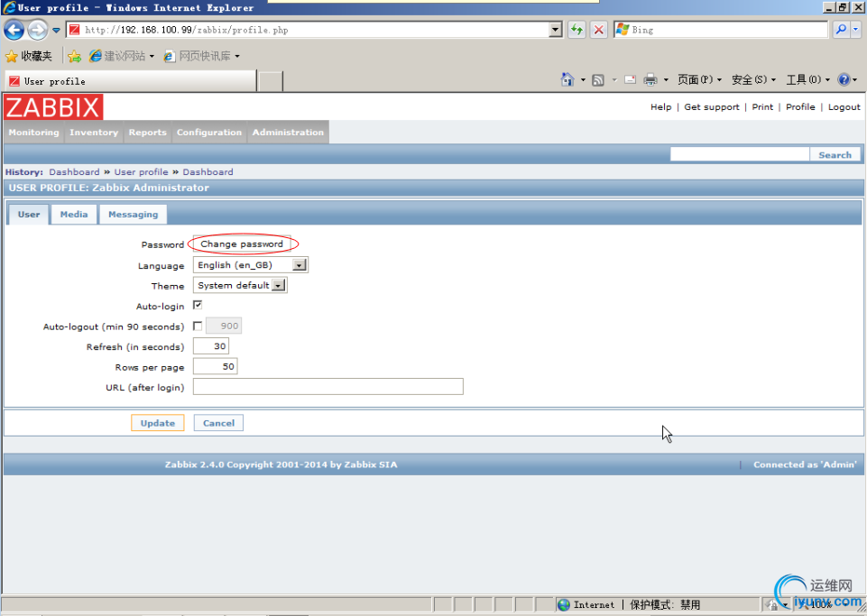Click the Change password button
867x616 pixels.
point(242,244)
